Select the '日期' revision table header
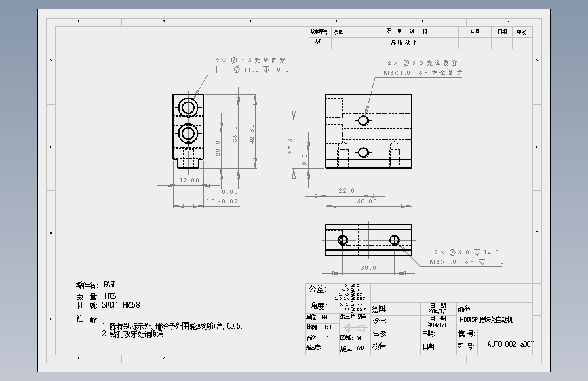This screenshot has height=381, width=588. (x=503, y=31)
